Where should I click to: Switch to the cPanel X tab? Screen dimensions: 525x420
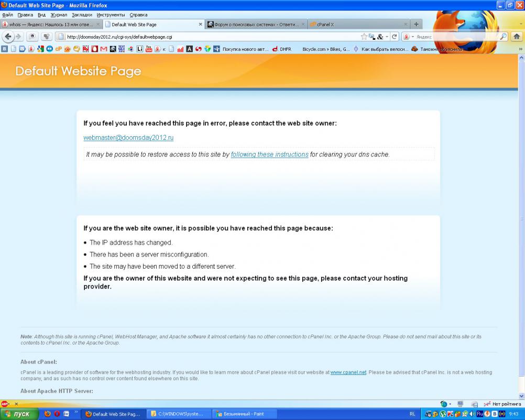(358, 25)
